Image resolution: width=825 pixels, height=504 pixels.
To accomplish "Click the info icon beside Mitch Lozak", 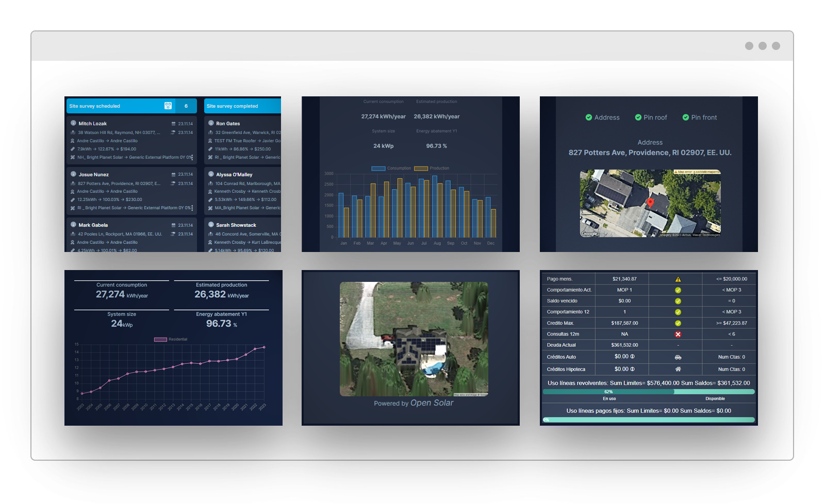I will click(73, 123).
